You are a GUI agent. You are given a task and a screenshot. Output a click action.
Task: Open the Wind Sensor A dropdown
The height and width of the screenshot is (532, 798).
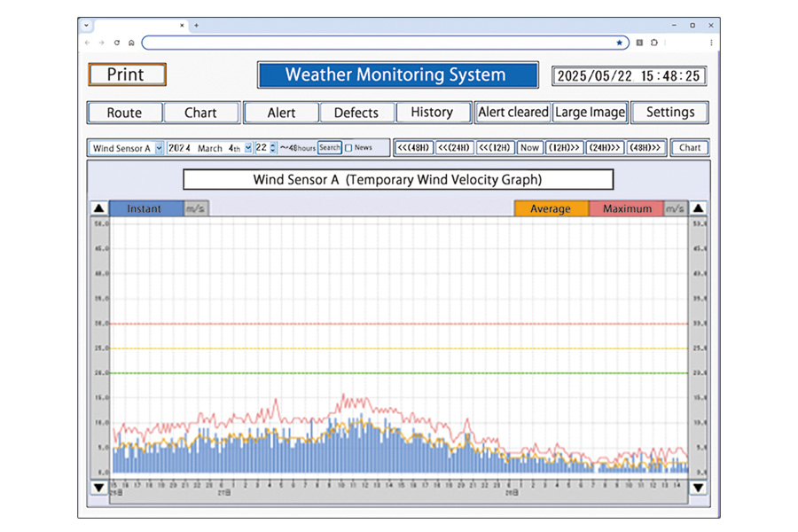click(x=126, y=148)
